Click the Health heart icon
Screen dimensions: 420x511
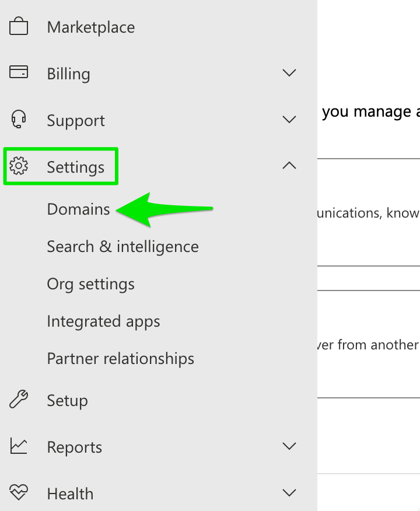click(x=19, y=492)
